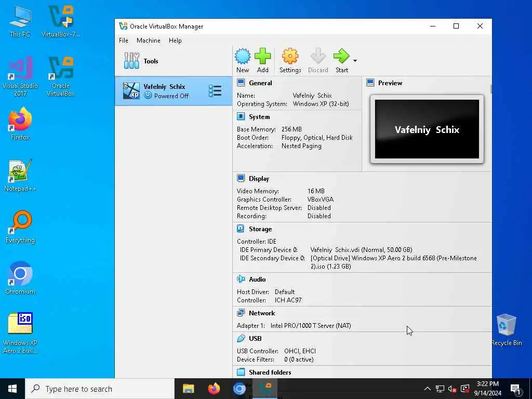Image resolution: width=532 pixels, height=399 pixels.
Task: Click the Preview header monitor icon
Action: 370,83
